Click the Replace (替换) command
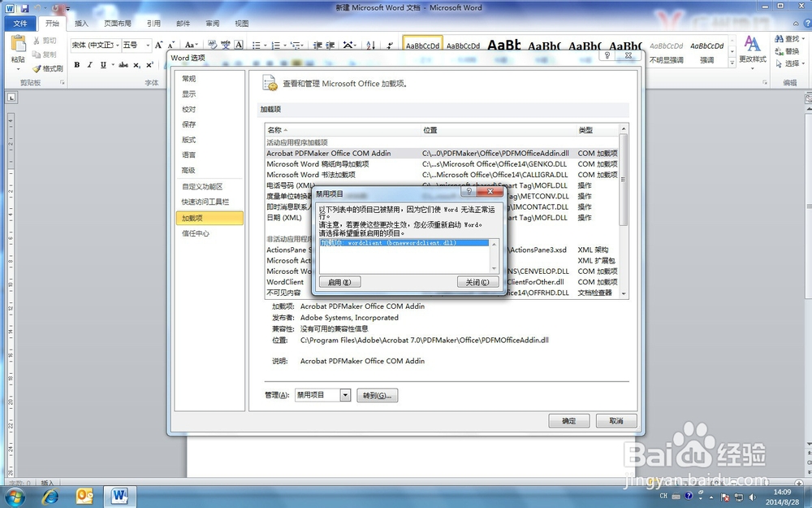Viewport: 812px width, 508px height. pyautogui.click(x=788, y=51)
